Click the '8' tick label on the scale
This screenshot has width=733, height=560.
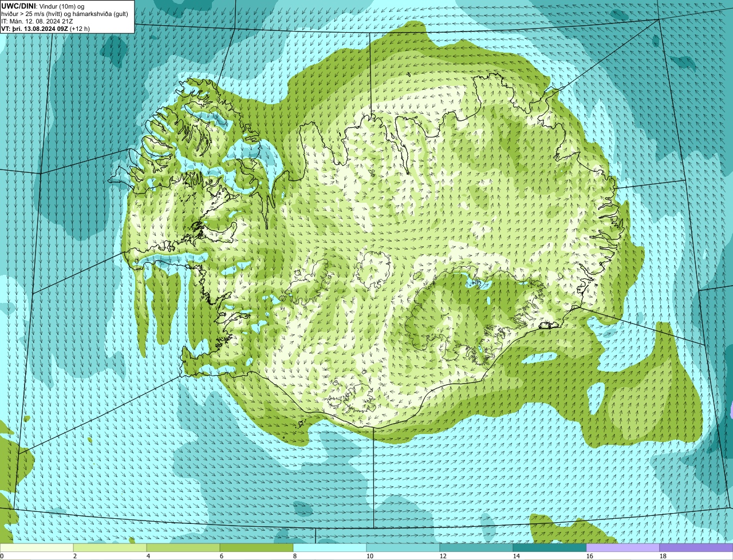click(295, 555)
